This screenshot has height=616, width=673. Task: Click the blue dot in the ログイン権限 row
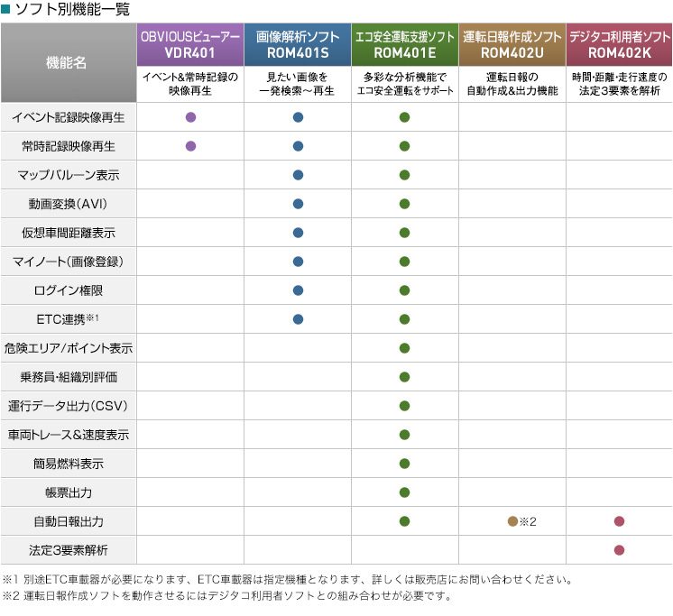[x=298, y=290]
